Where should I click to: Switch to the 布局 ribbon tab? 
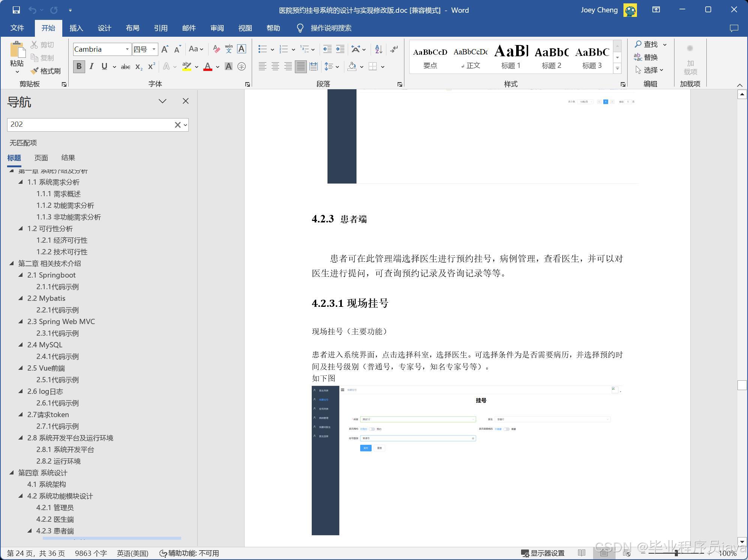(132, 28)
